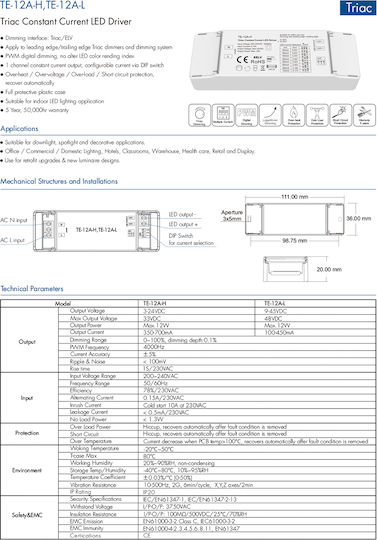Click the 'Vibration Resistance' row label

point(93,485)
